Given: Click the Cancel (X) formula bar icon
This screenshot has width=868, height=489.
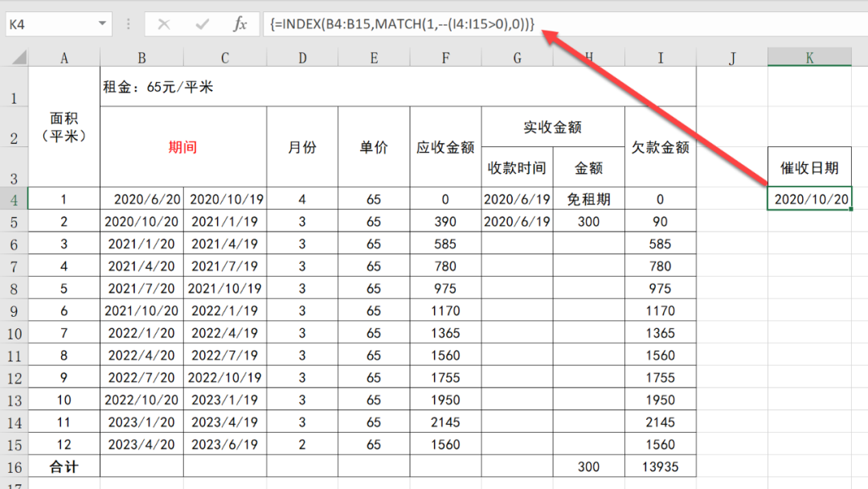Looking at the screenshot, I should tap(164, 24).
